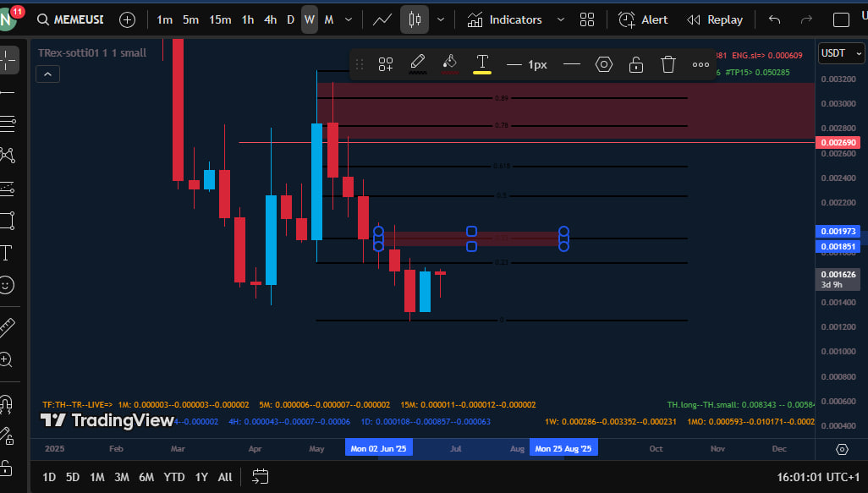Select the Text annotation tool
This screenshot has height=493, width=868.
[x=7, y=253]
